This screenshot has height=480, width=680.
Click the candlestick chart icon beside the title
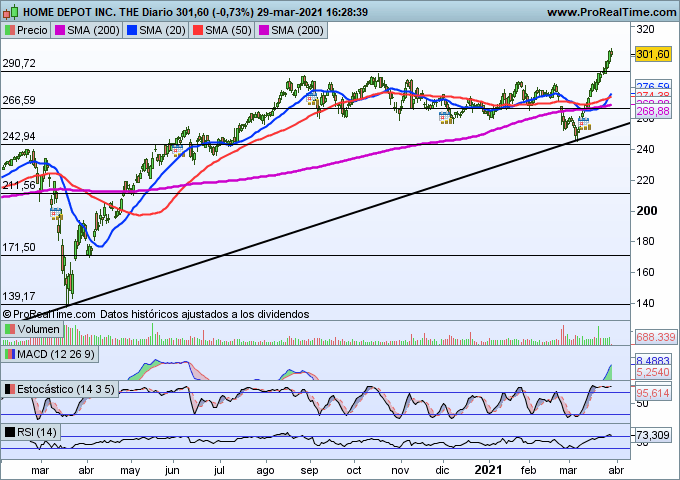tap(10, 12)
